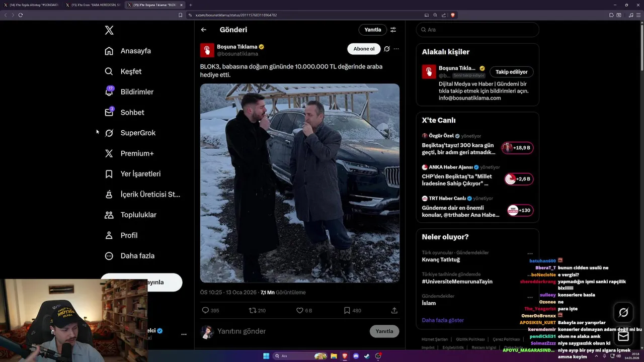Click the Abone ol button
Screen dimensions: 644x362
(364, 49)
